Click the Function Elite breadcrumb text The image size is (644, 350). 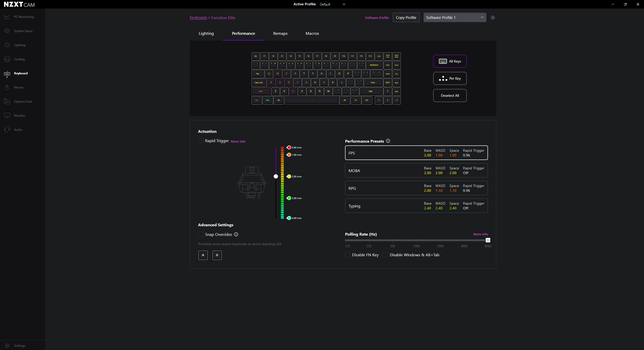[223, 18]
